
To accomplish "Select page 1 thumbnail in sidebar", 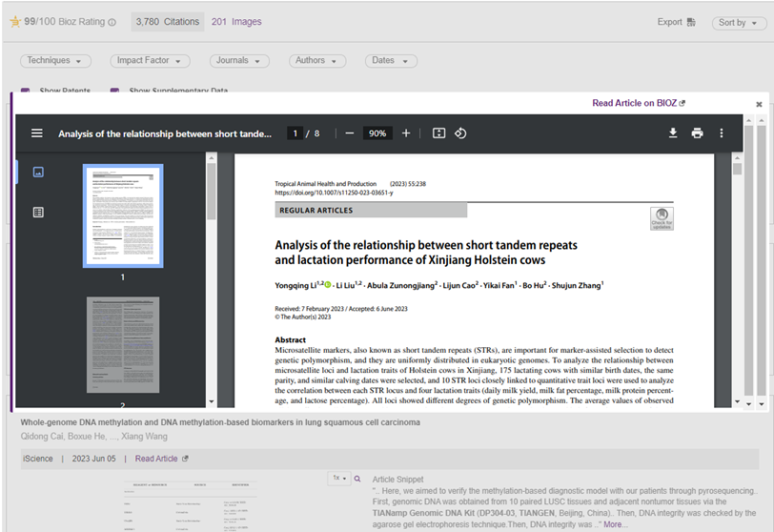I will coord(123,216).
